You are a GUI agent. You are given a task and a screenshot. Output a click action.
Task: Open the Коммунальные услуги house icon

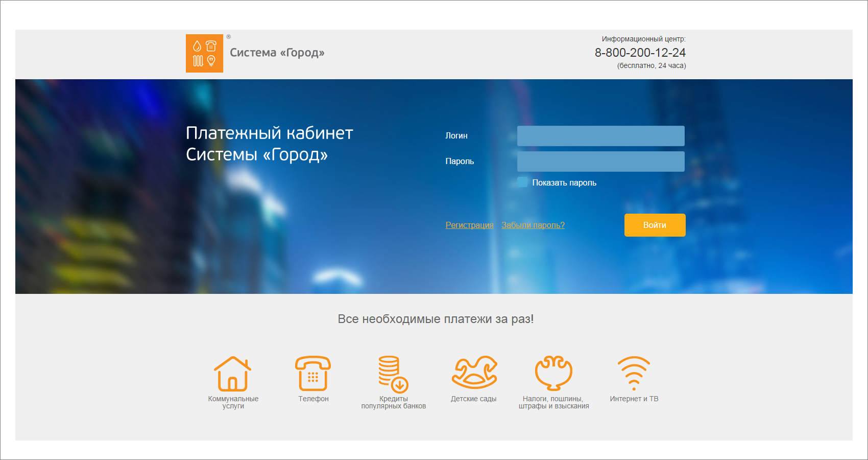(232, 374)
